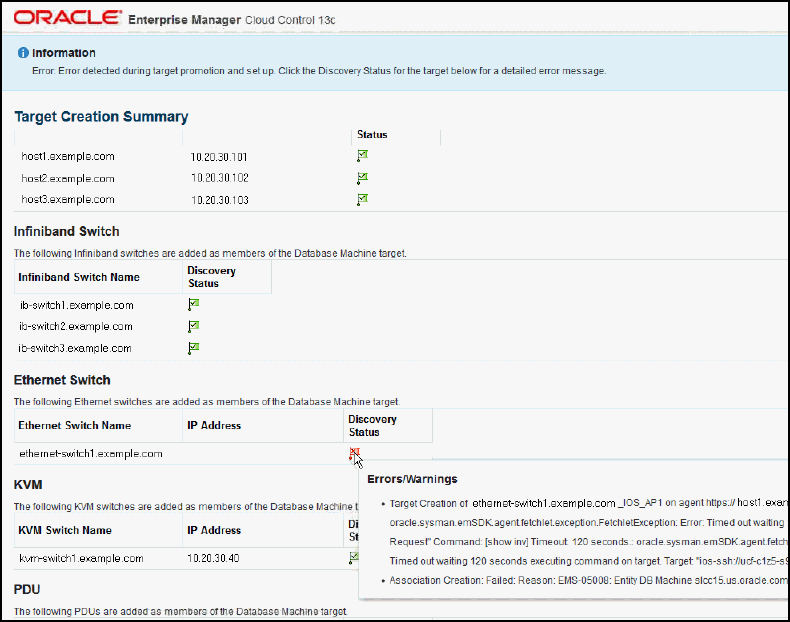Viewport: 790px width, 622px height.
Task: Click the KVM section heading
Action: 28,485
